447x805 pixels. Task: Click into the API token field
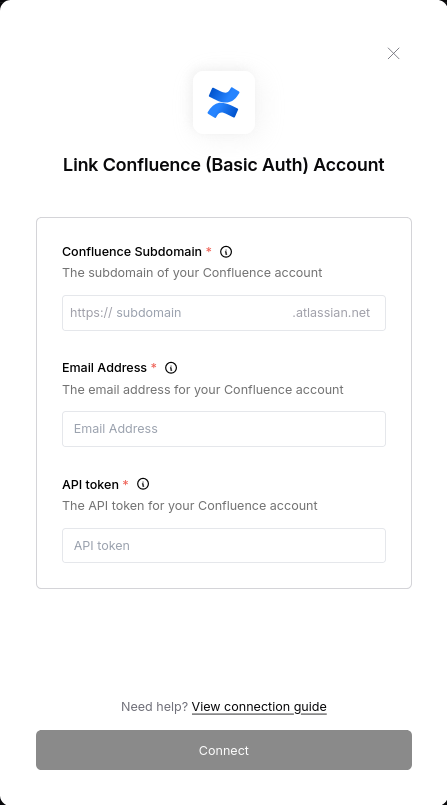pyautogui.click(x=224, y=545)
